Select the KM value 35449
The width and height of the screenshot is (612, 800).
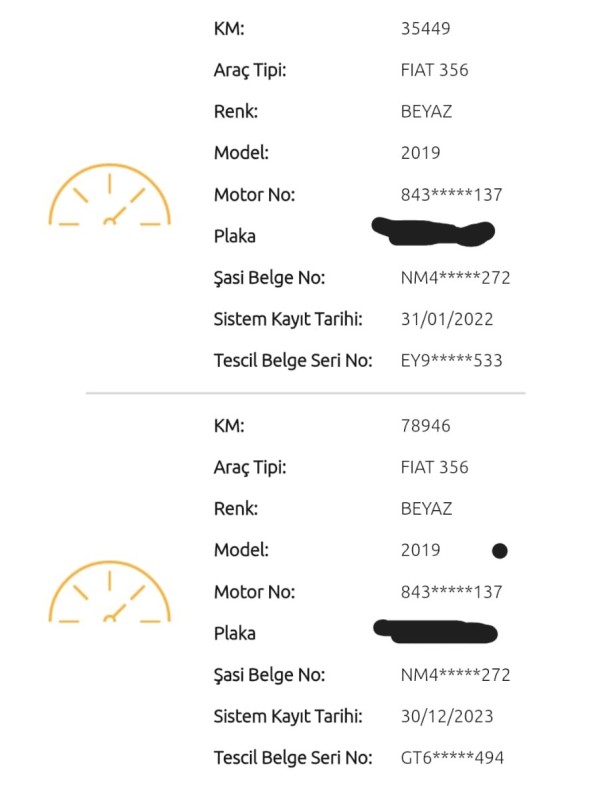(x=425, y=29)
